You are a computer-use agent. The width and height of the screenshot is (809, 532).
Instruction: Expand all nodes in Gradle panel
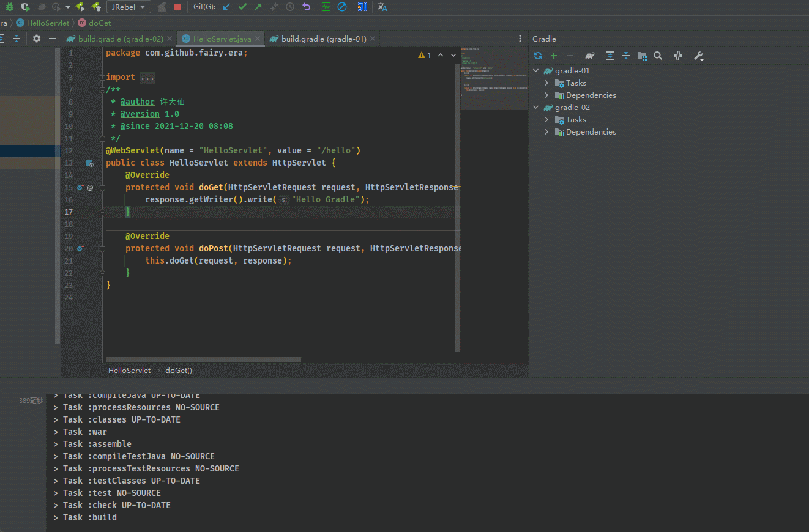[x=610, y=56]
